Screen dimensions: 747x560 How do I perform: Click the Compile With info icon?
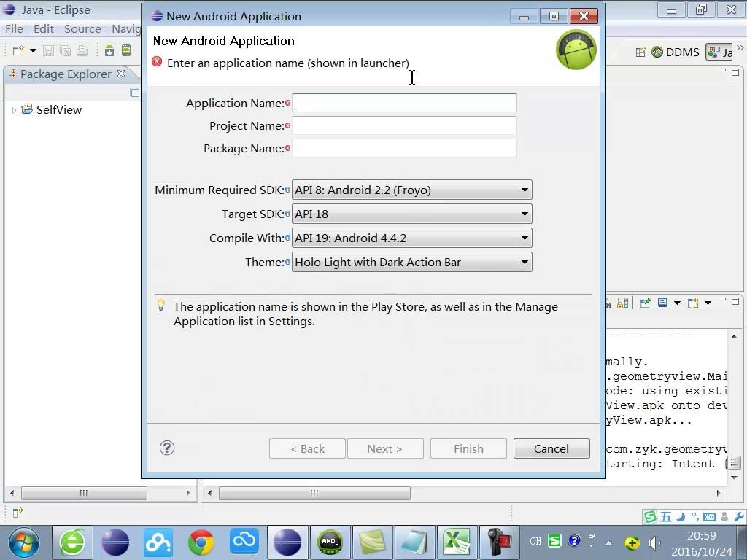(x=287, y=238)
